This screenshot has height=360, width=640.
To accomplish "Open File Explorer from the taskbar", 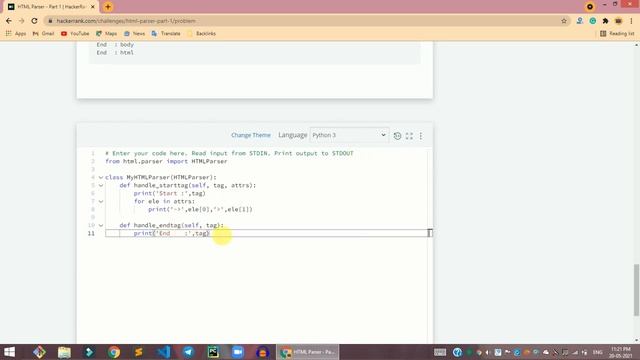I will [64, 352].
